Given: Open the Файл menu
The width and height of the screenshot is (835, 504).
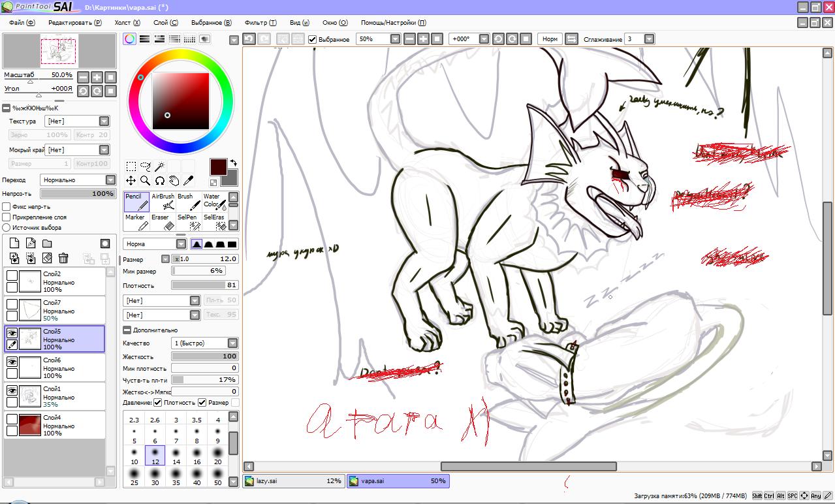Looking at the screenshot, I should tap(22, 22).
